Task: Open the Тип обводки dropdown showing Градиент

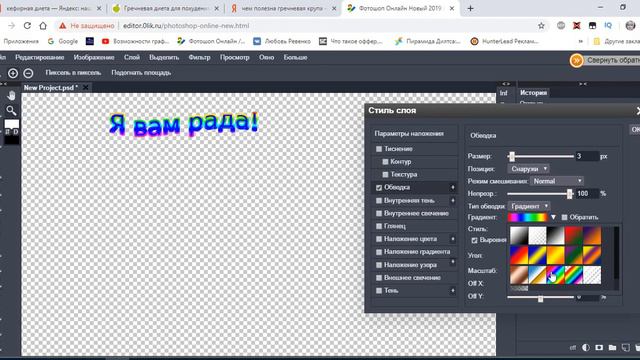Action: tap(529, 206)
